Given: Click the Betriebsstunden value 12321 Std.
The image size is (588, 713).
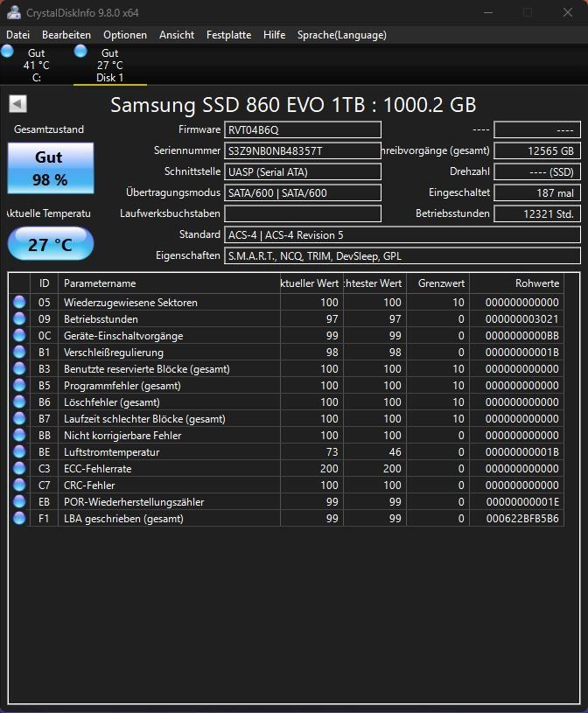Looking at the screenshot, I should tap(537, 213).
